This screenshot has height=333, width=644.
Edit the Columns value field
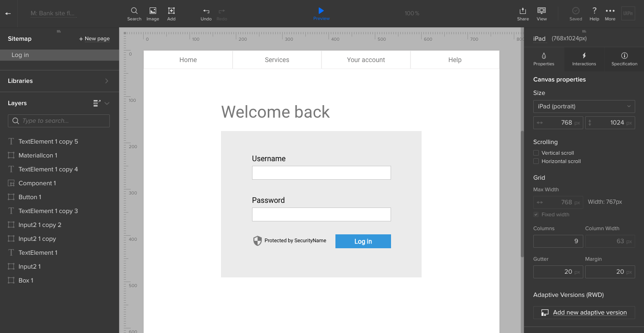tap(558, 241)
